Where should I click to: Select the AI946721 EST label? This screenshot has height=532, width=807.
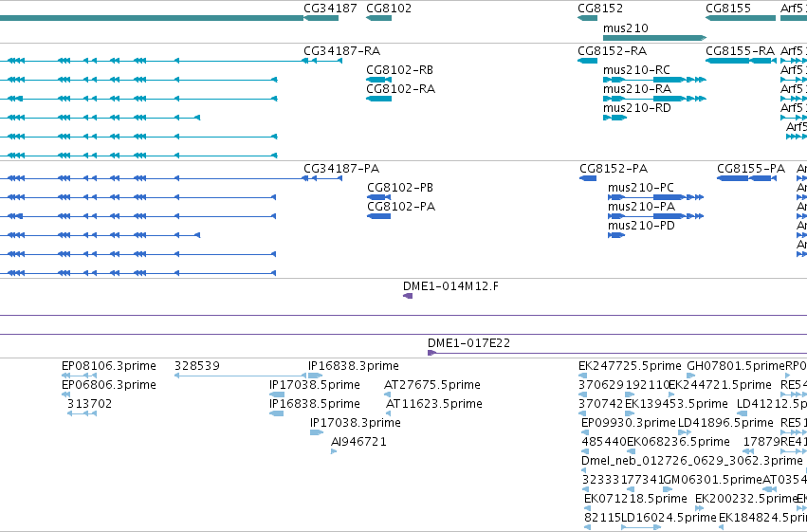358,442
